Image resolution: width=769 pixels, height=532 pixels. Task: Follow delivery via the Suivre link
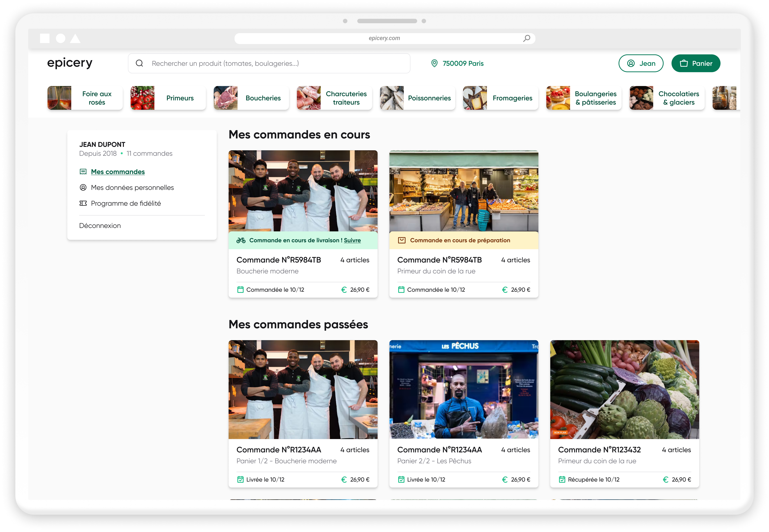click(x=352, y=240)
